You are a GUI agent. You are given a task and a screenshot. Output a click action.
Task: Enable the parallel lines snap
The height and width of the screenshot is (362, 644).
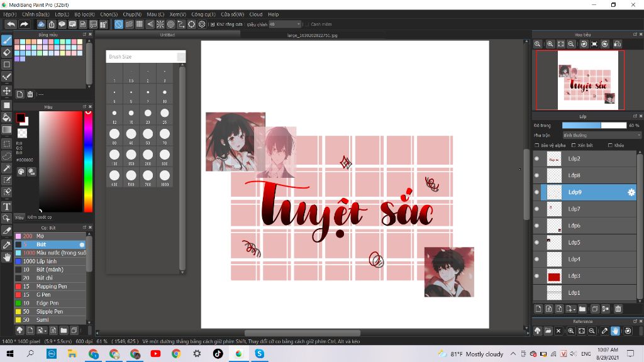click(x=130, y=25)
